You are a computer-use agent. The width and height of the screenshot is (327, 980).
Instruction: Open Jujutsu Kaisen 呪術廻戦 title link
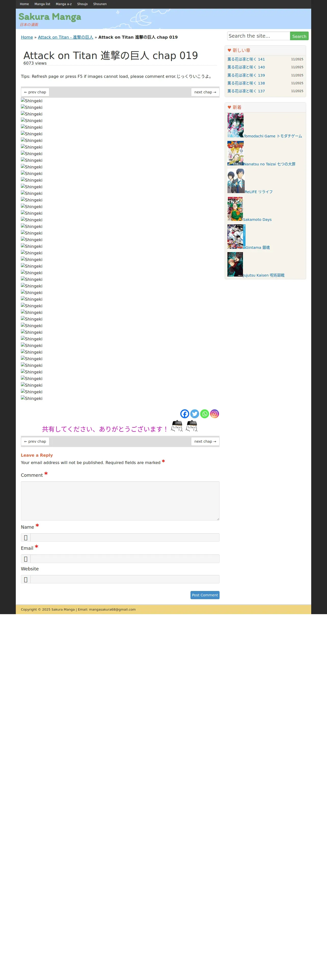(x=263, y=275)
